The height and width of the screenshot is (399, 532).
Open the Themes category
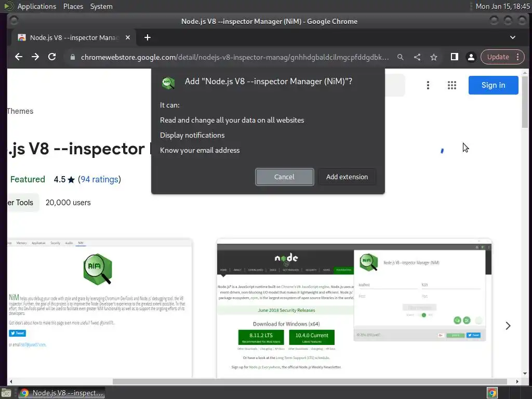coord(20,111)
